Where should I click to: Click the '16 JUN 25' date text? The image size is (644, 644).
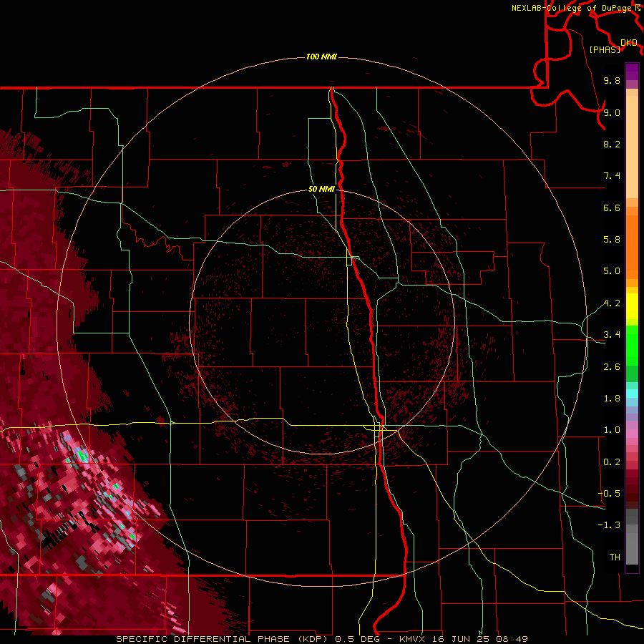tap(460, 639)
